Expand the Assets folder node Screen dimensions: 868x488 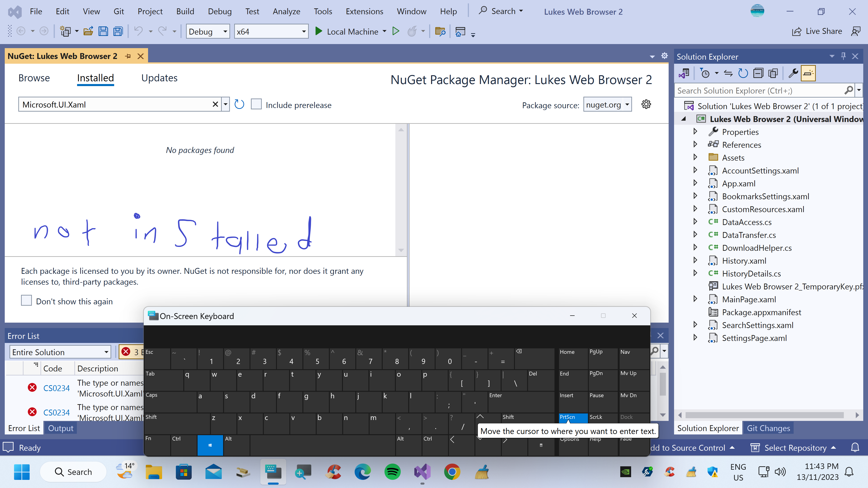(x=695, y=157)
